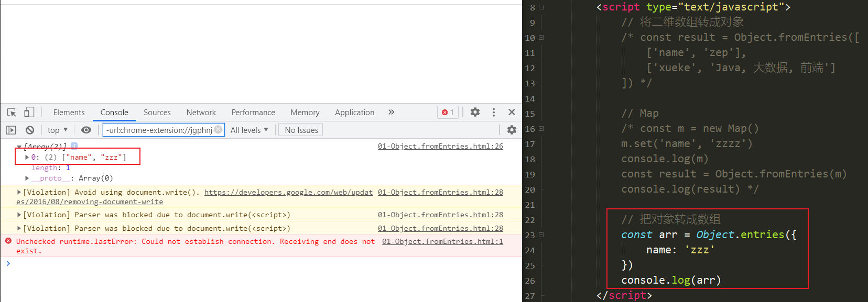Open the Sources tab
This screenshot has width=868, height=302.
(157, 112)
